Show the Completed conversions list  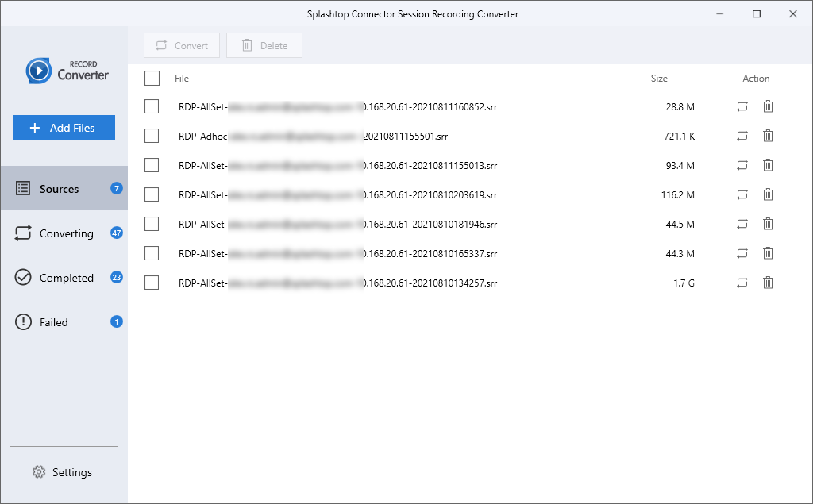(64, 278)
